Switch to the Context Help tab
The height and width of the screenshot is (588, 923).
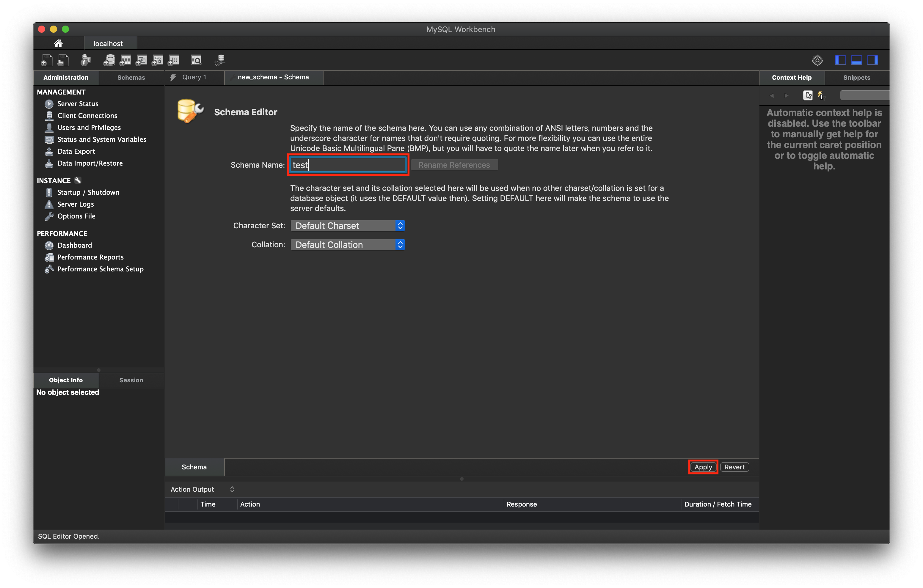pos(792,77)
